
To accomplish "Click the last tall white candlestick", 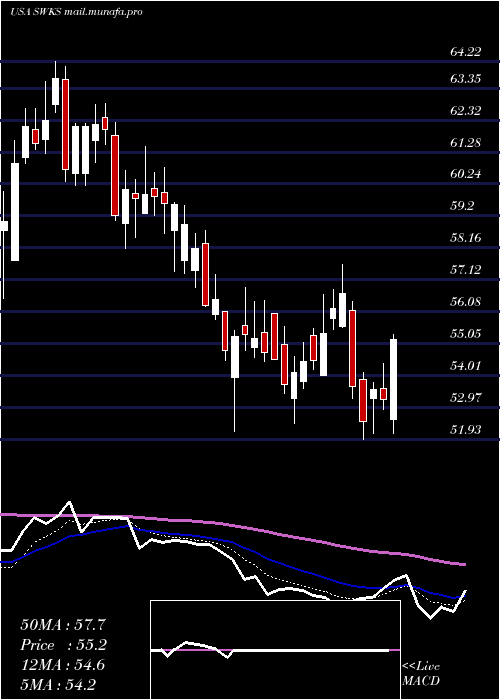I will [394, 379].
